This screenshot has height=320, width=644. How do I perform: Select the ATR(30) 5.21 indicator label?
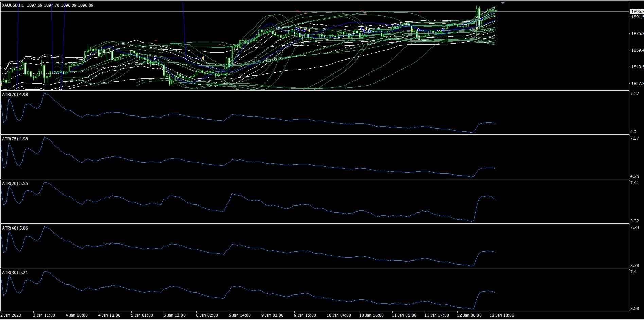point(15,273)
